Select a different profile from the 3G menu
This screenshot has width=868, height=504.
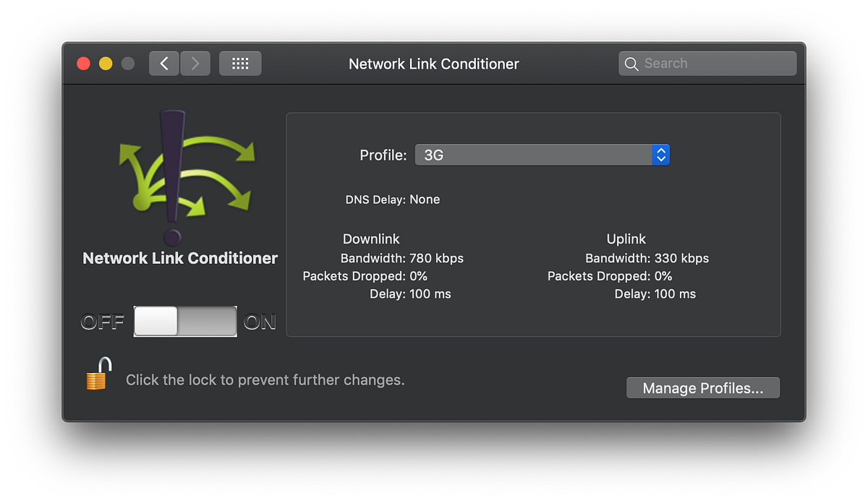[x=542, y=154]
